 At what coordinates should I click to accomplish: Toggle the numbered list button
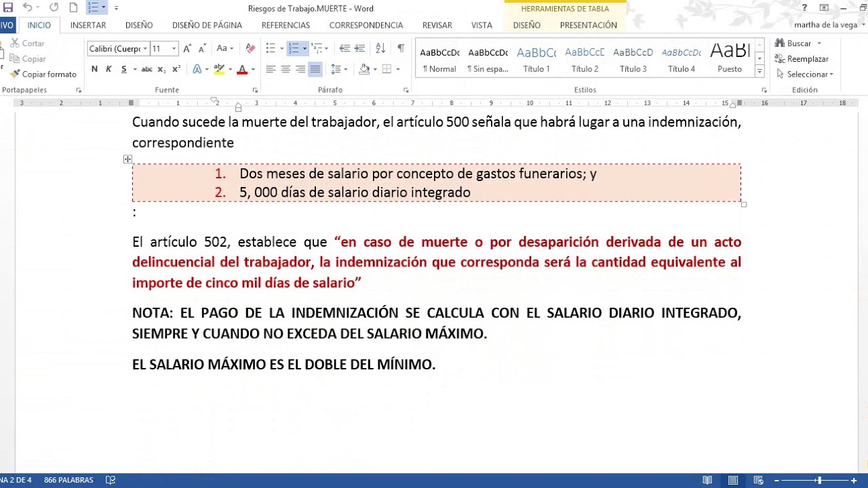(x=294, y=49)
